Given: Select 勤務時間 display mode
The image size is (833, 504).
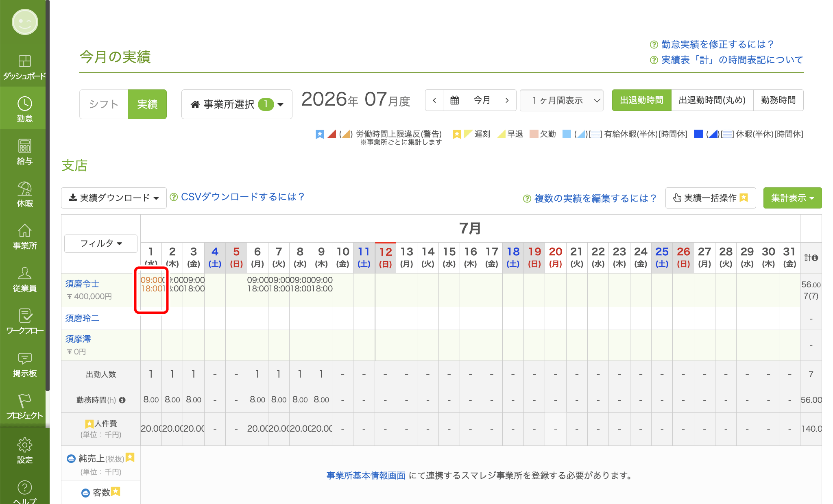Looking at the screenshot, I should pos(778,100).
